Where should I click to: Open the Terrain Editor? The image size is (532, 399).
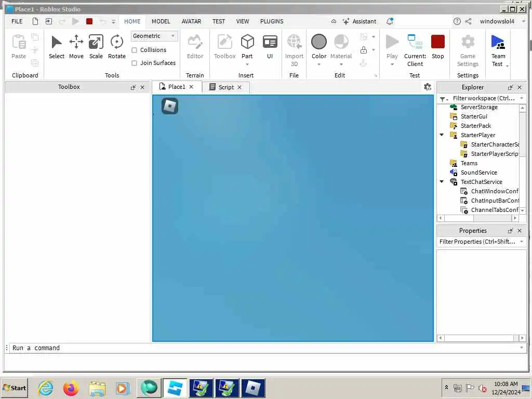pos(195,47)
